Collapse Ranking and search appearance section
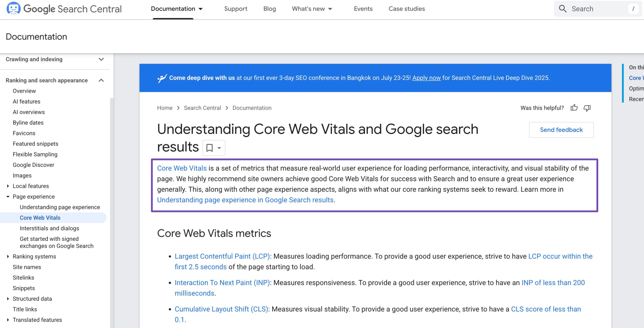This screenshot has width=644, height=328. click(101, 80)
